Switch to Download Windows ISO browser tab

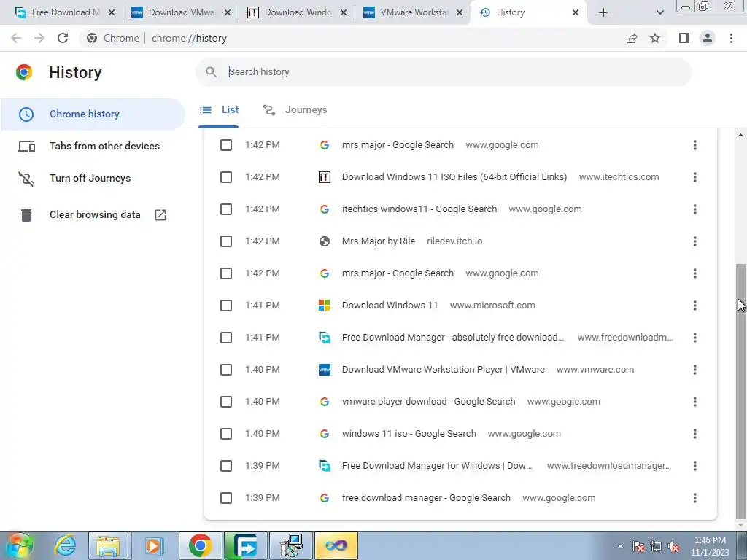click(x=298, y=12)
